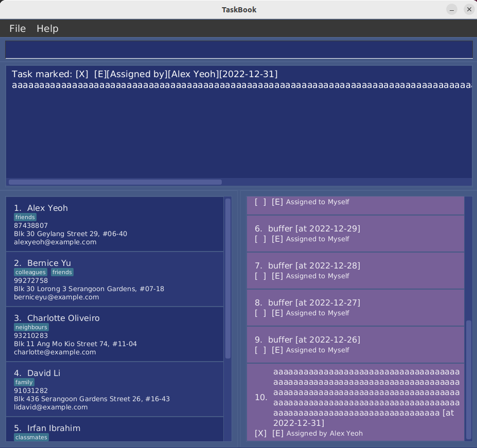
Task: Click phone number 93210283
Action: 31,336
